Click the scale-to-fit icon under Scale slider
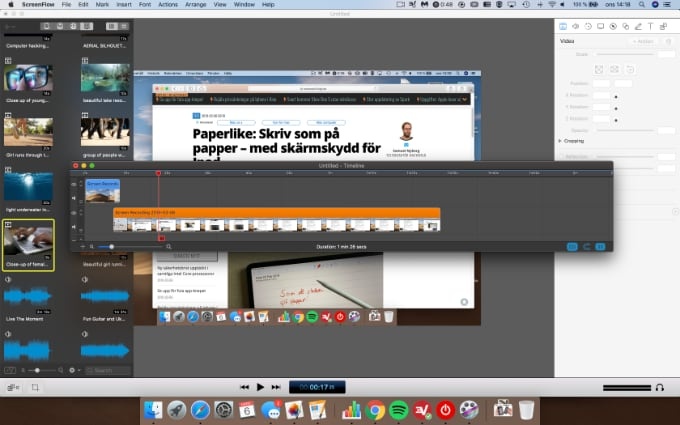 click(599, 69)
